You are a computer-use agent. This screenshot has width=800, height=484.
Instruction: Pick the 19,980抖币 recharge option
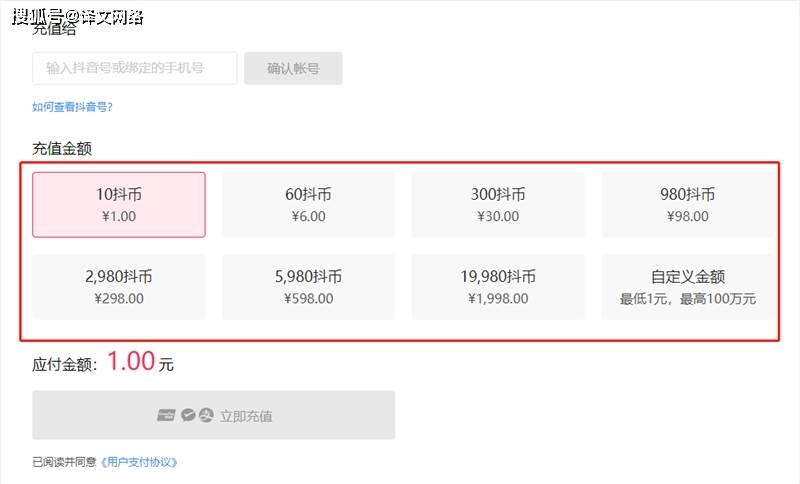pyautogui.click(x=498, y=287)
